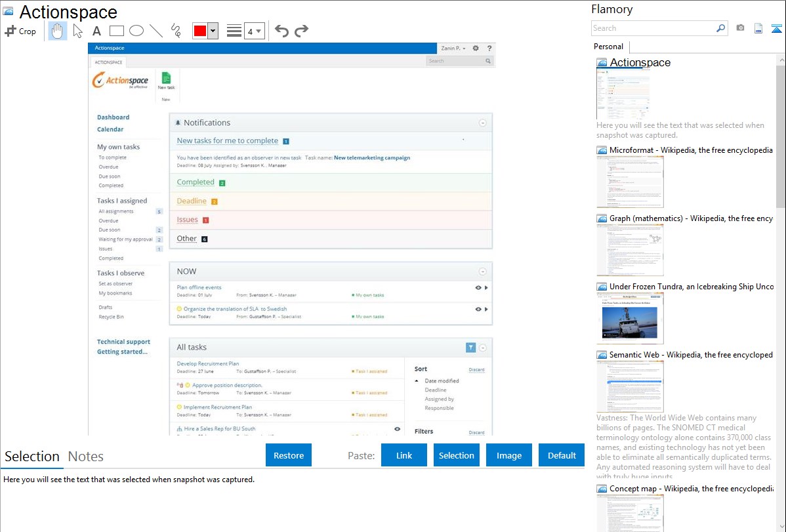Switch to the Personal tab

609,47
